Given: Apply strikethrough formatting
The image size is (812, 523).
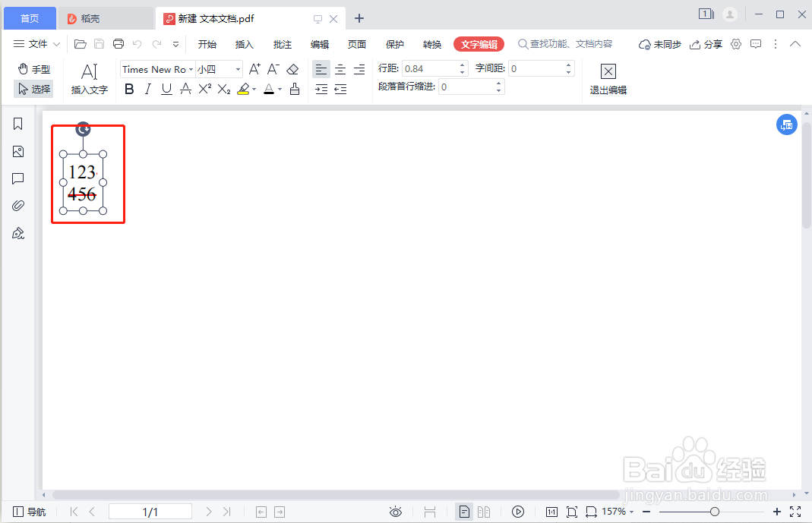Looking at the screenshot, I should click(185, 89).
